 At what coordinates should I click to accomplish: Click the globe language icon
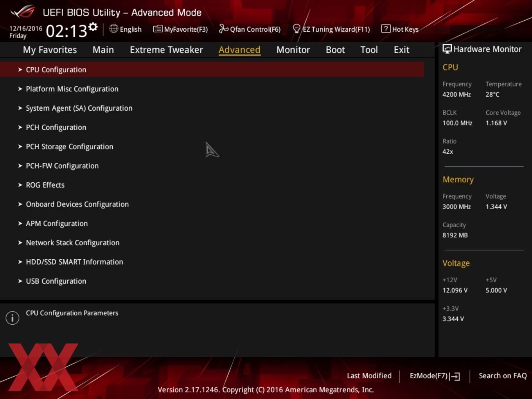pos(113,29)
